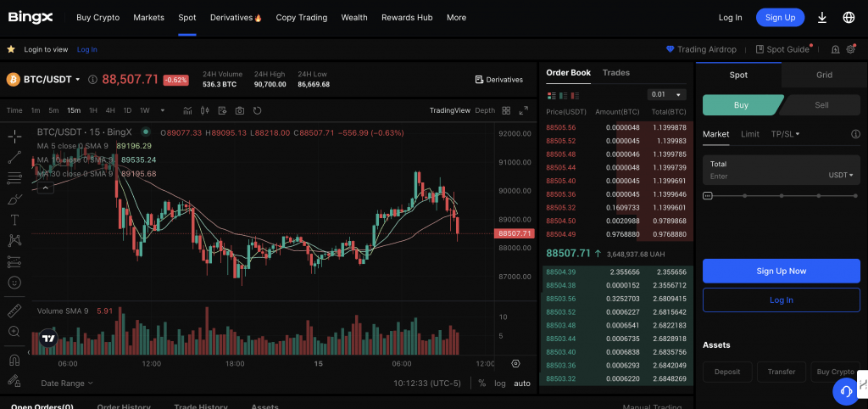Image resolution: width=868 pixels, height=409 pixels.
Task: Select the 1H chart interval
Action: 93,110
